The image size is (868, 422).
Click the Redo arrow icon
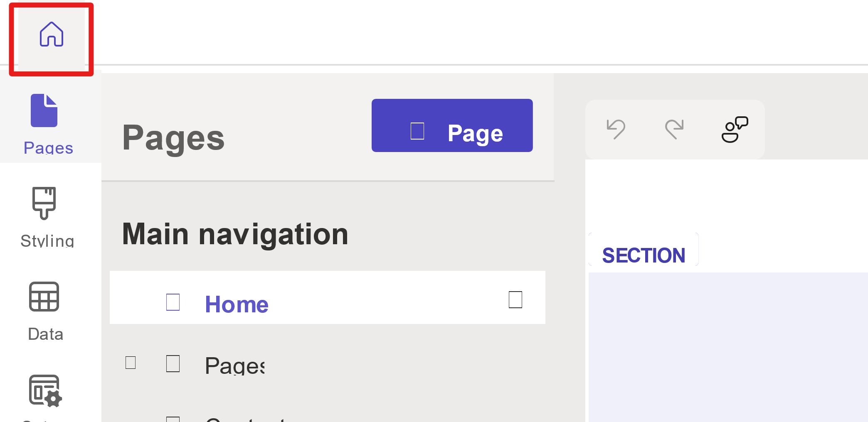(x=675, y=129)
